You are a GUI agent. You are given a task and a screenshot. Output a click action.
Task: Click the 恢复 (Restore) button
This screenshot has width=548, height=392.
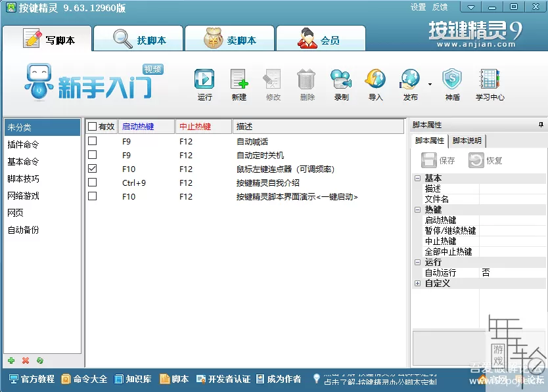point(486,160)
